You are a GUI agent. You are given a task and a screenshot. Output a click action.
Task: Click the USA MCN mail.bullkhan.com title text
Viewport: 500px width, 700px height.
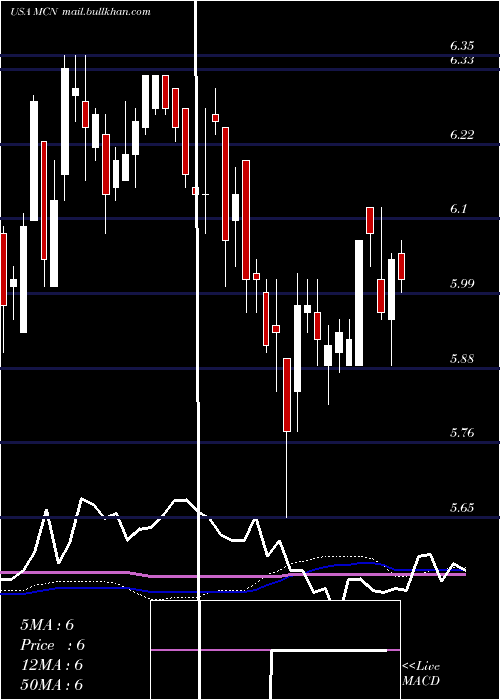pyautogui.click(x=80, y=12)
